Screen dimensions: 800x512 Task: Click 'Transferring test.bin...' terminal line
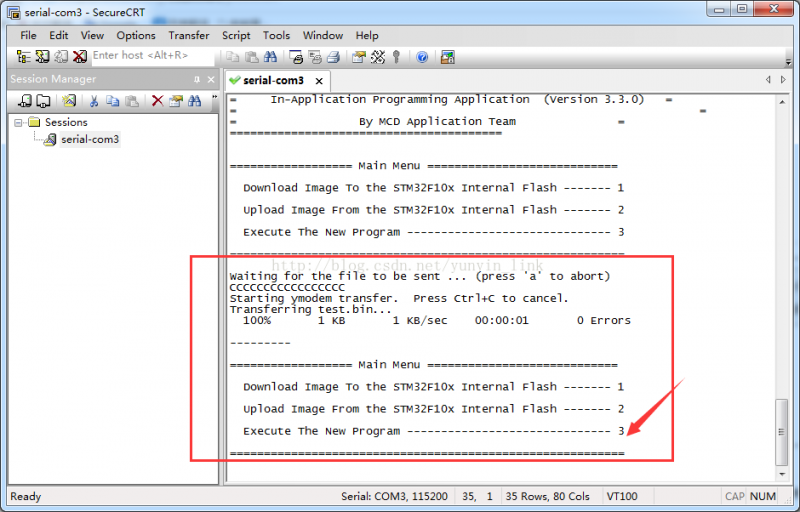tap(311, 310)
